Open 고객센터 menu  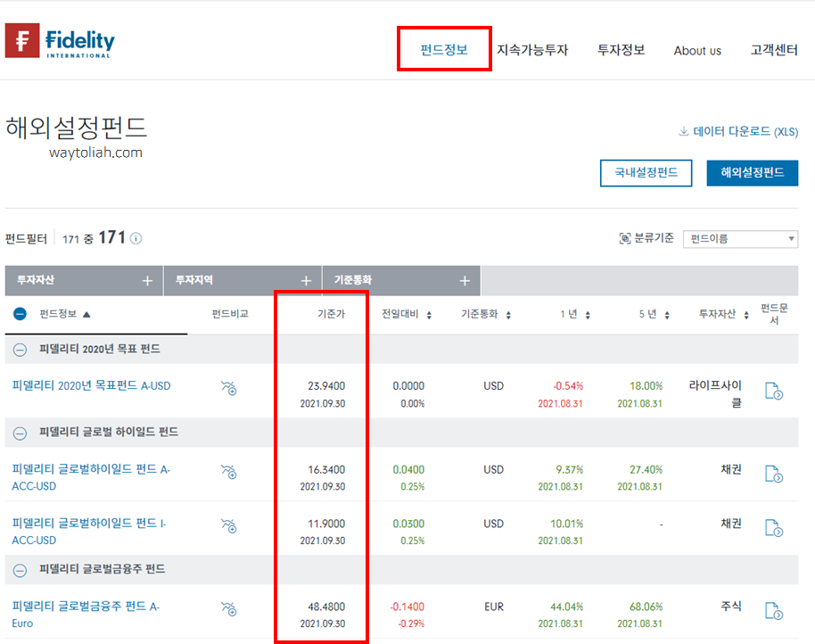[x=774, y=50]
